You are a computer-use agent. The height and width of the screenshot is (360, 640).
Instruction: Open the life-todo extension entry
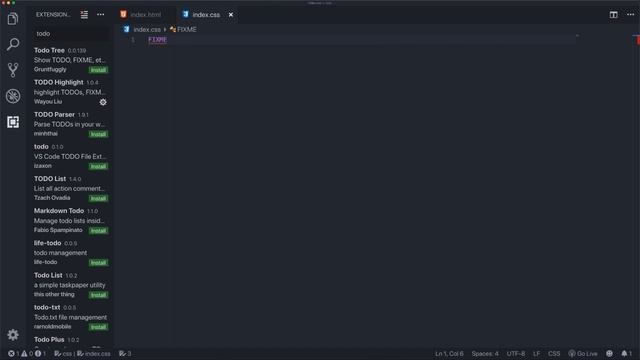[x=71, y=252]
